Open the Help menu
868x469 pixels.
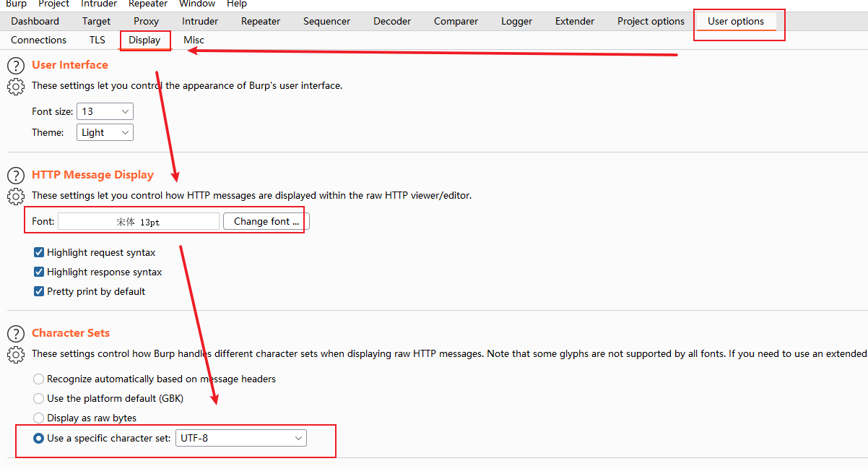coord(237,4)
